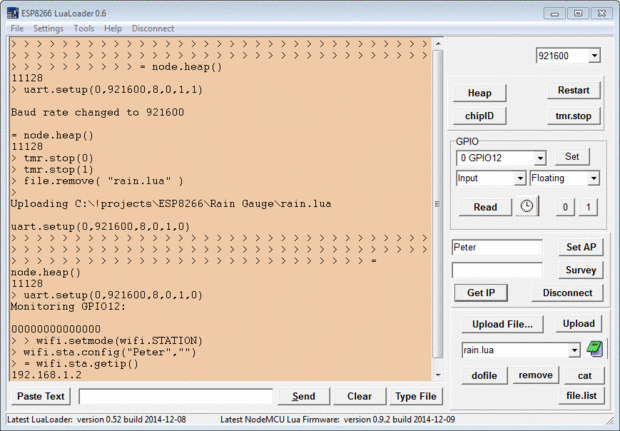Set GPIO output to 1

click(588, 207)
